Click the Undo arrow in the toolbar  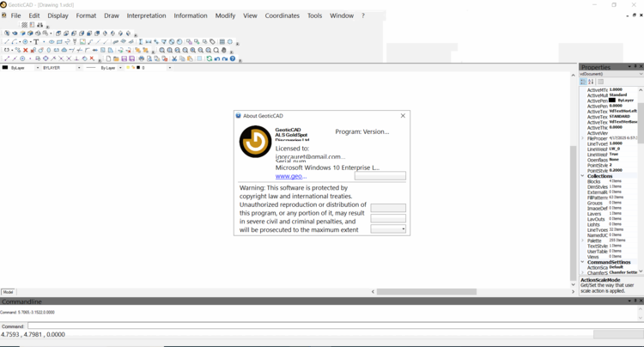pyautogui.click(x=216, y=59)
